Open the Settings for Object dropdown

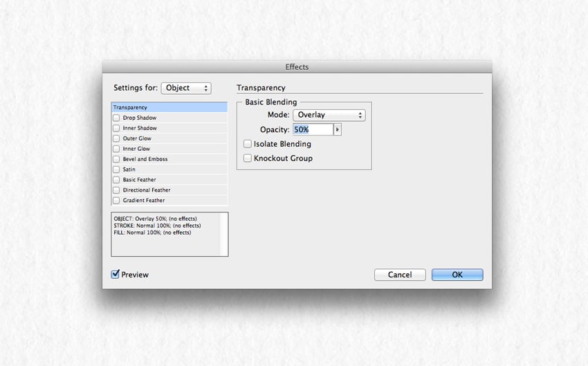[186, 88]
